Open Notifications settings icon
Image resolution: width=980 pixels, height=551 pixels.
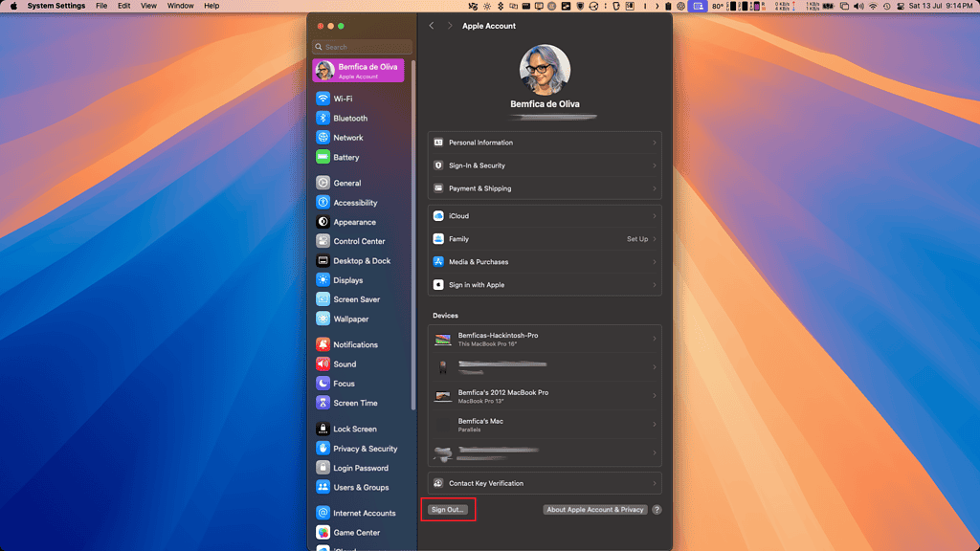pos(323,344)
